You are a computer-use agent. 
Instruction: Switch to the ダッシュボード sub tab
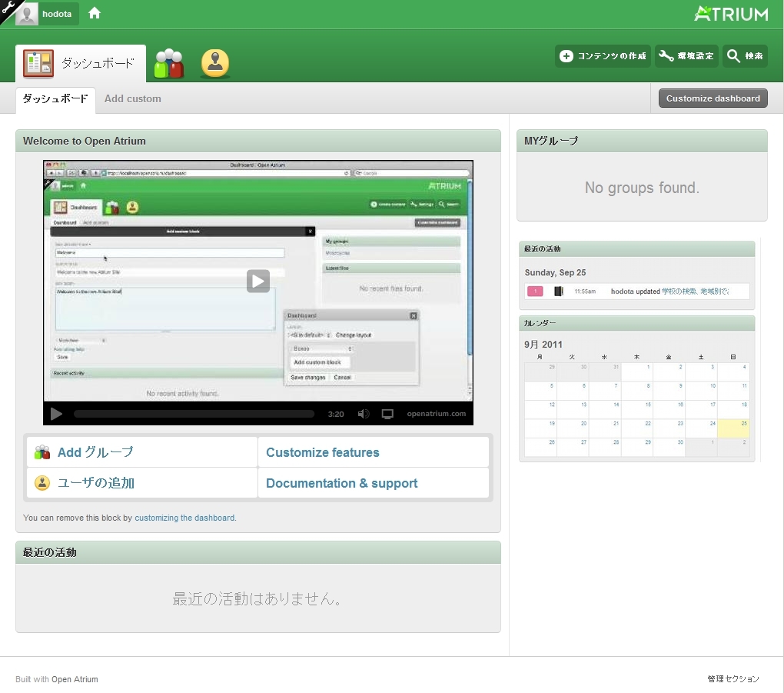tap(55, 98)
